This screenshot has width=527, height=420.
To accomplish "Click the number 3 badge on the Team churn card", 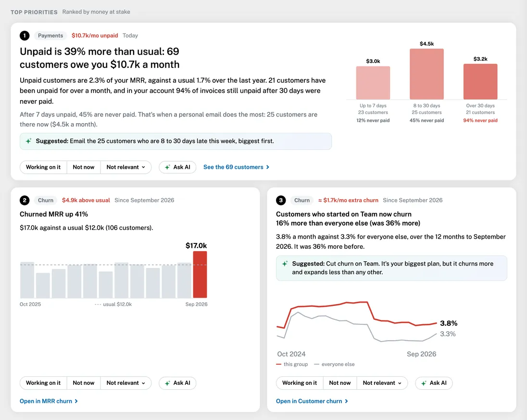I will tap(281, 201).
